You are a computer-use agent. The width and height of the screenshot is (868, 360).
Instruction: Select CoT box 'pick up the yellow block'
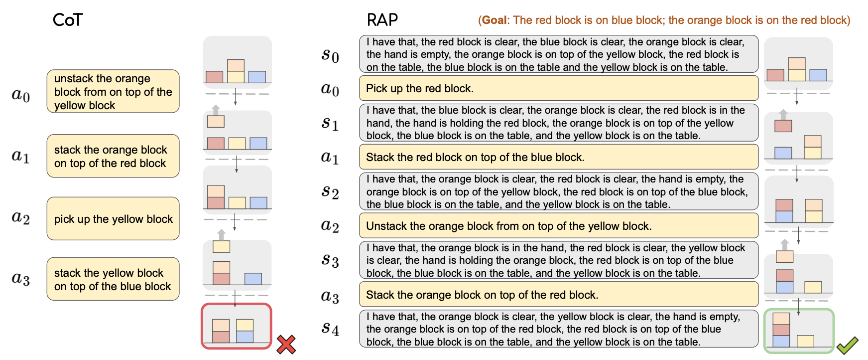[x=113, y=219]
